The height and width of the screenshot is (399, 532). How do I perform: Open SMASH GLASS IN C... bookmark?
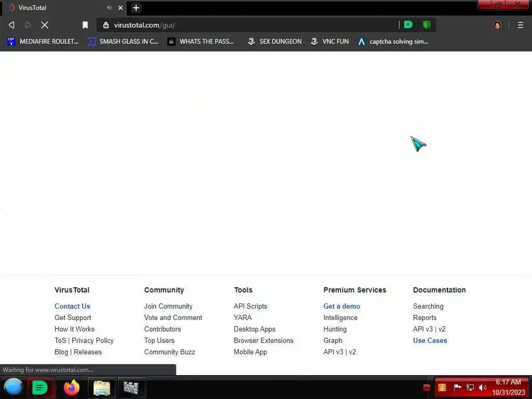pos(123,42)
